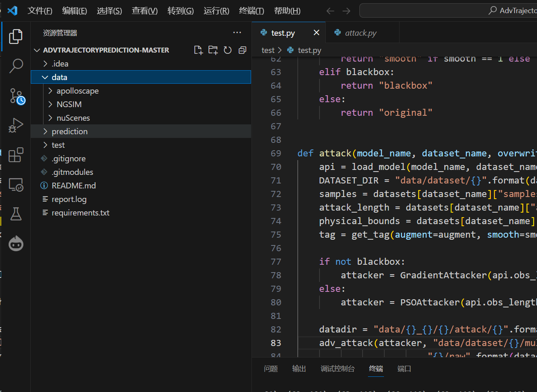Open the 运行(R) menu
Viewport: 537px width, 392px height.
(x=217, y=11)
